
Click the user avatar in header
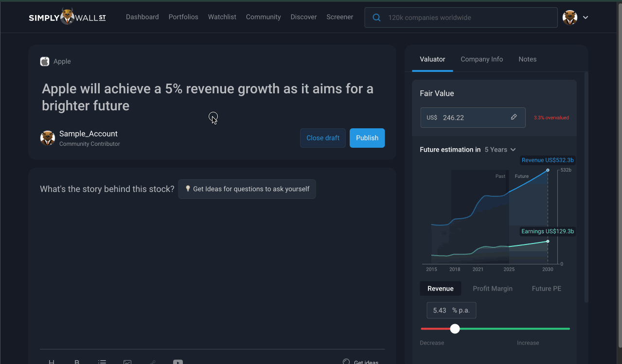[570, 17]
